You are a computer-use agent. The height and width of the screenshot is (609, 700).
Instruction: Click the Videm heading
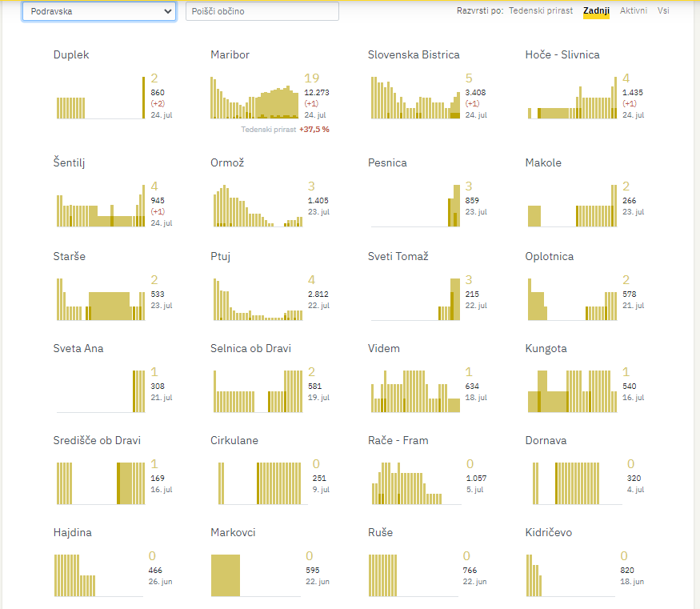point(384,349)
